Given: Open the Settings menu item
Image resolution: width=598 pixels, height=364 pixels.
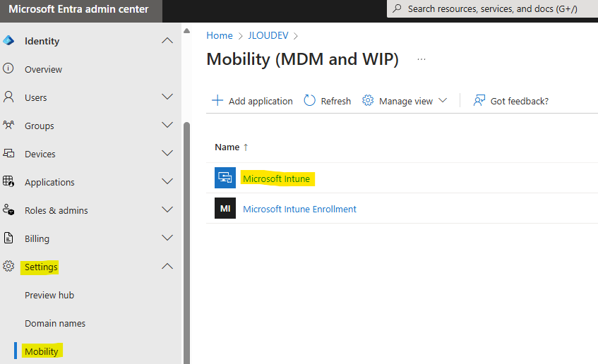Looking at the screenshot, I should click(41, 267).
